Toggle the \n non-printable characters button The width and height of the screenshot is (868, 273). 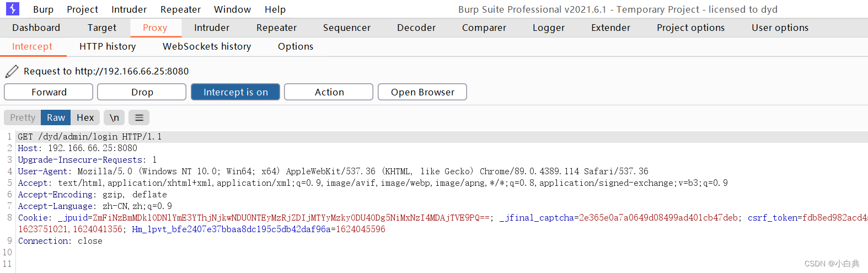coord(114,117)
